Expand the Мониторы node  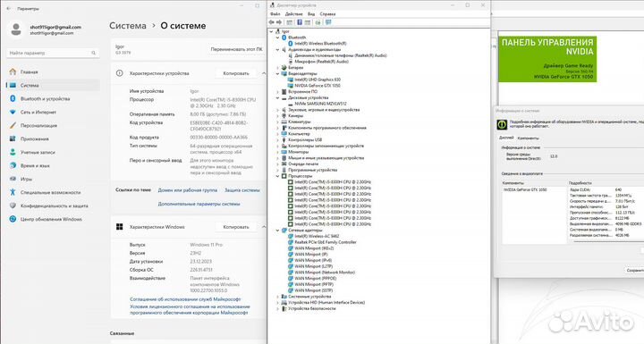point(277,152)
